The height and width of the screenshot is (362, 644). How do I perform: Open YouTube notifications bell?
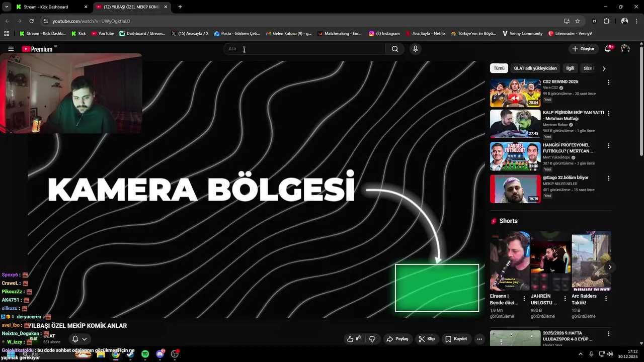click(x=608, y=49)
